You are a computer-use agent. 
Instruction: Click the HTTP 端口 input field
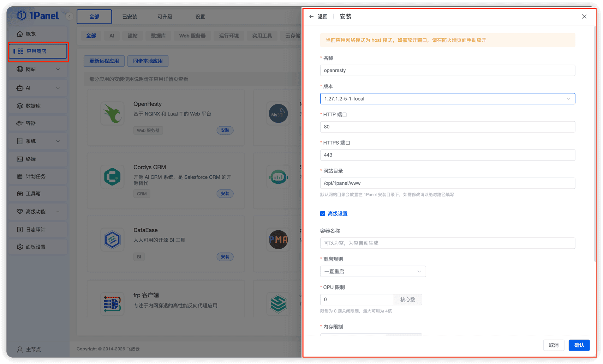tap(447, 127)
